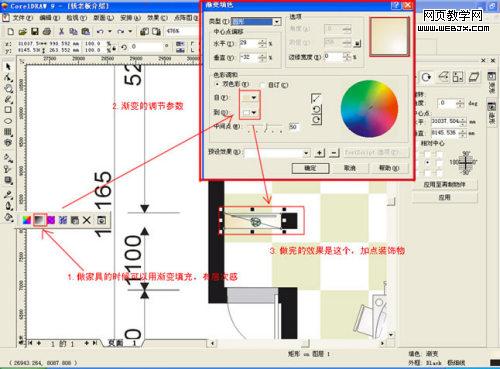
Task: Choose the Pattern Fill flyout icon
Action: 51,220
